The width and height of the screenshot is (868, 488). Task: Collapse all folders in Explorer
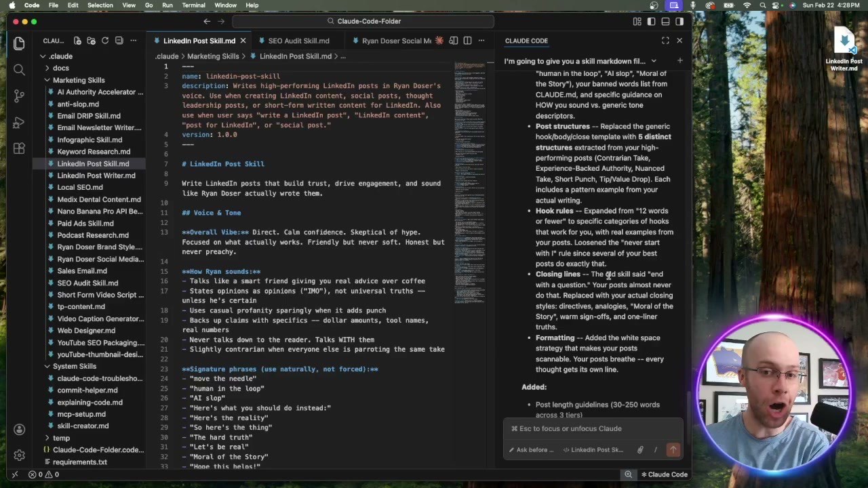(x=119, y=41)
